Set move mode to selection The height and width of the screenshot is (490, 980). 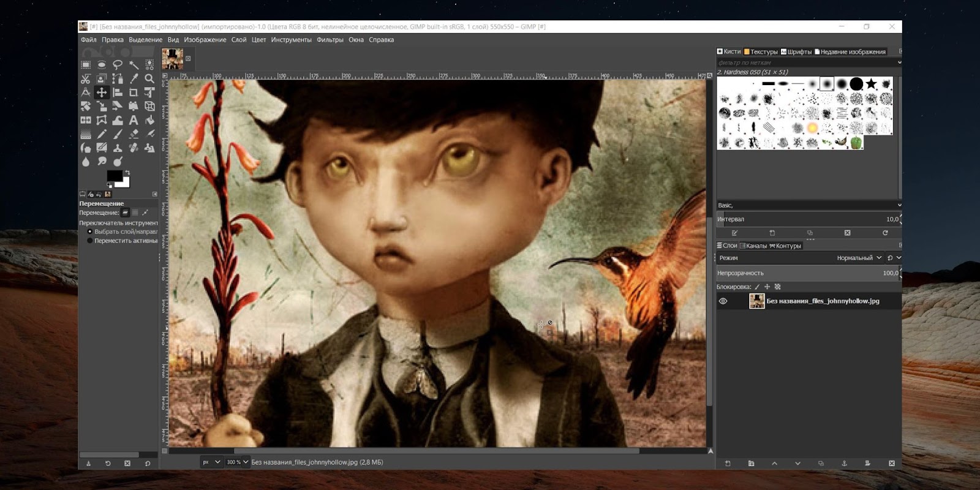pyautogui.click(x=135, y=213)
